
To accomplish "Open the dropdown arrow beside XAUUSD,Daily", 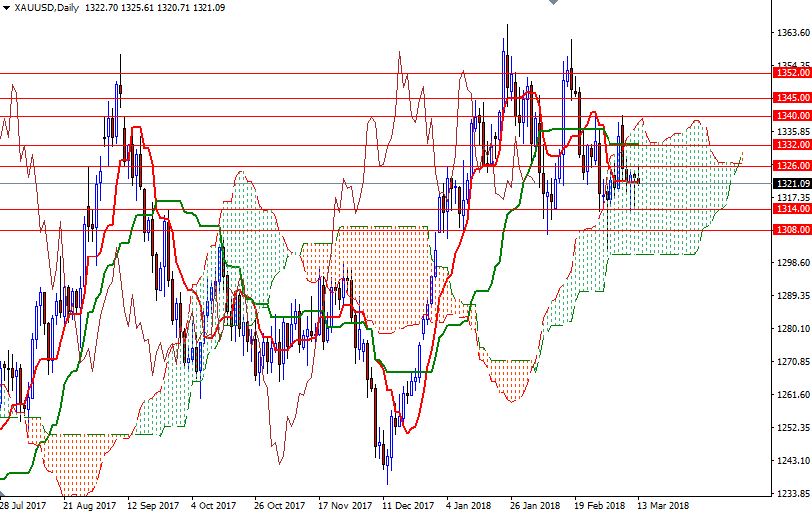I will 7,7.
